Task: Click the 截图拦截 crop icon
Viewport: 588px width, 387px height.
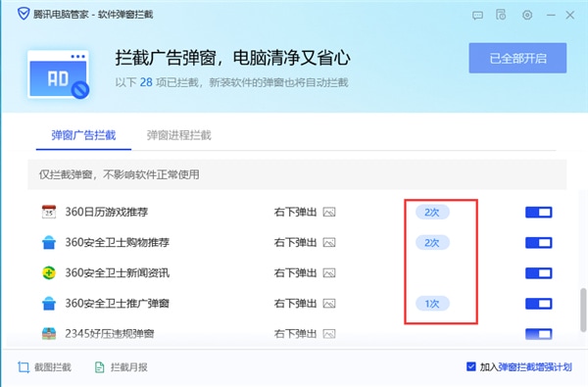Action: pos(24,367)
